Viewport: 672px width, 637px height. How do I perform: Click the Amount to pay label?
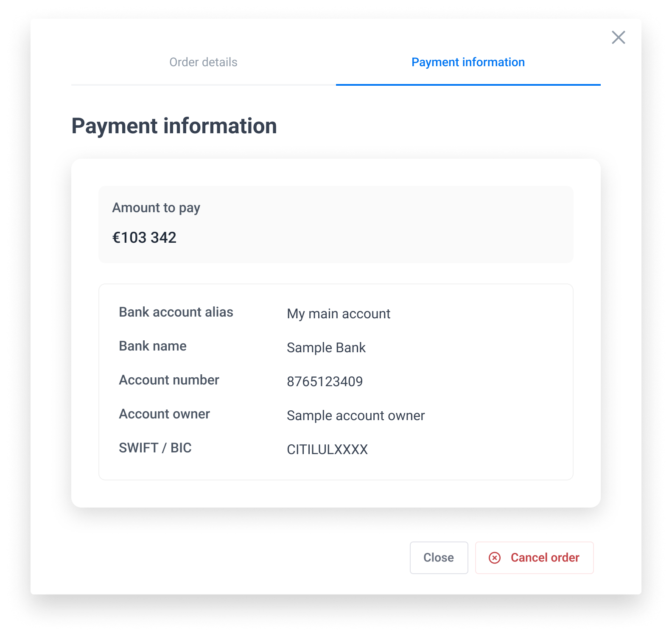click(x=156, y=208)
